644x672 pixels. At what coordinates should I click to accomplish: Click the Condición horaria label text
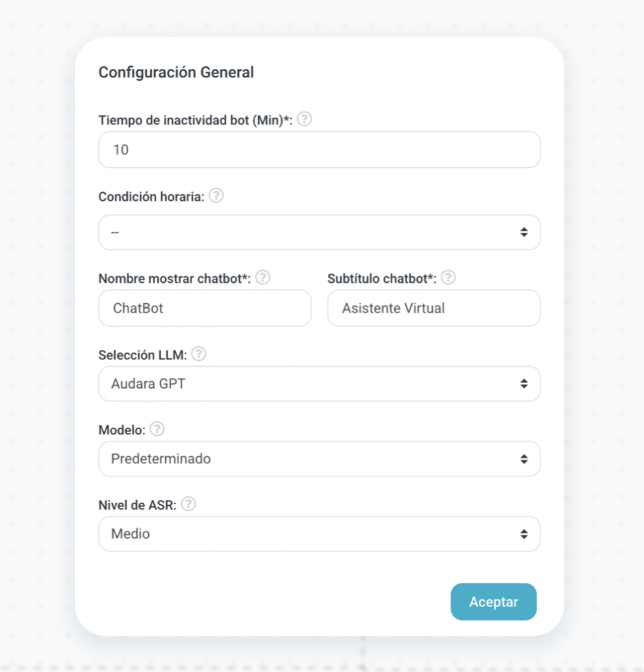click(x=151, y=197)
